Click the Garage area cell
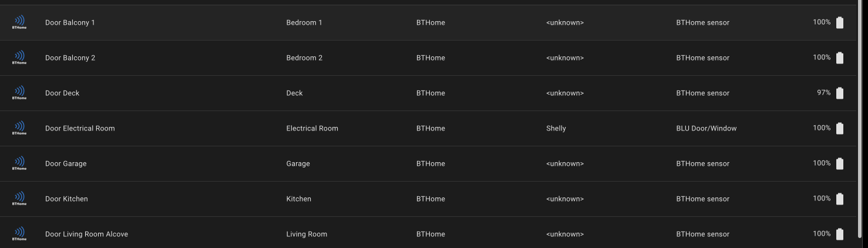Image resolution: width=868 pixels, height=248 pixels. [298, 164]
